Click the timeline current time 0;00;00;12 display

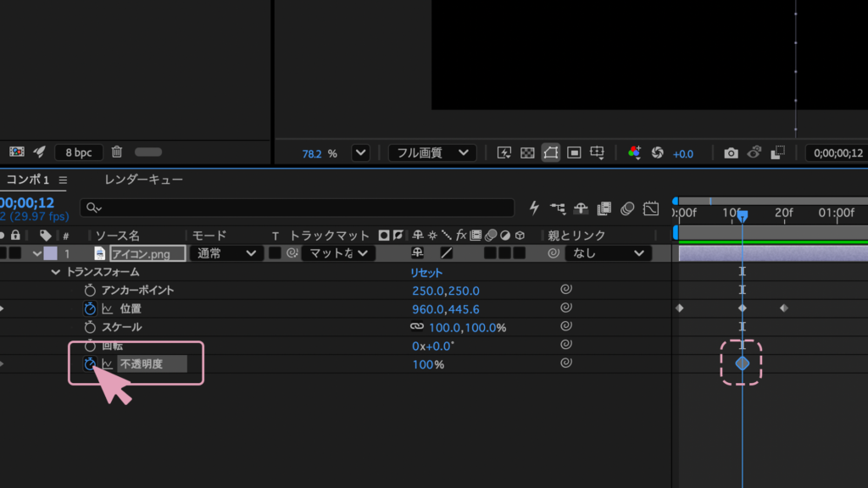[x=27, y=203]
